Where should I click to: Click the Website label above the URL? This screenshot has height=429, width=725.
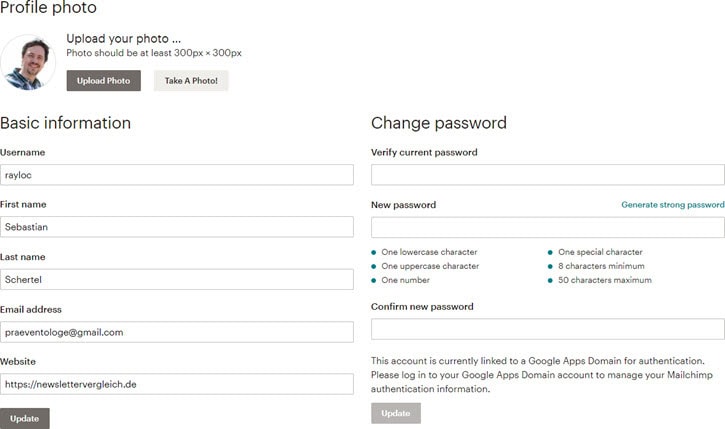click(20, 361)
